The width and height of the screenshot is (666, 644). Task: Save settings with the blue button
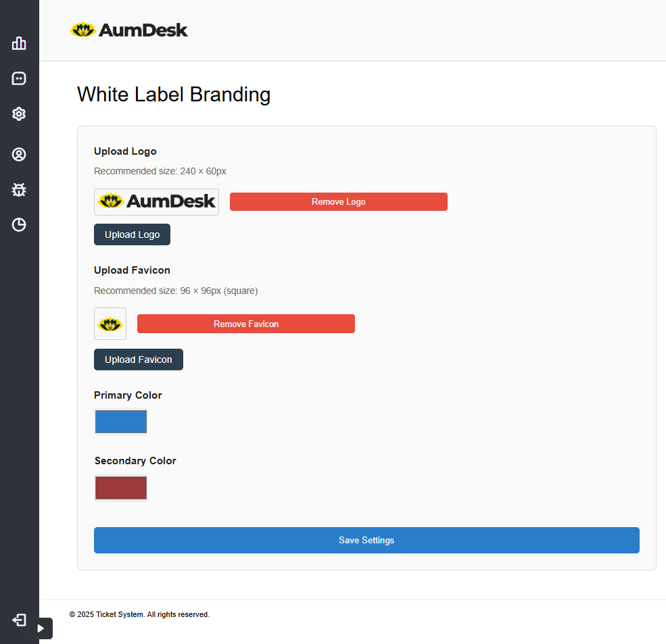[366, 540]
